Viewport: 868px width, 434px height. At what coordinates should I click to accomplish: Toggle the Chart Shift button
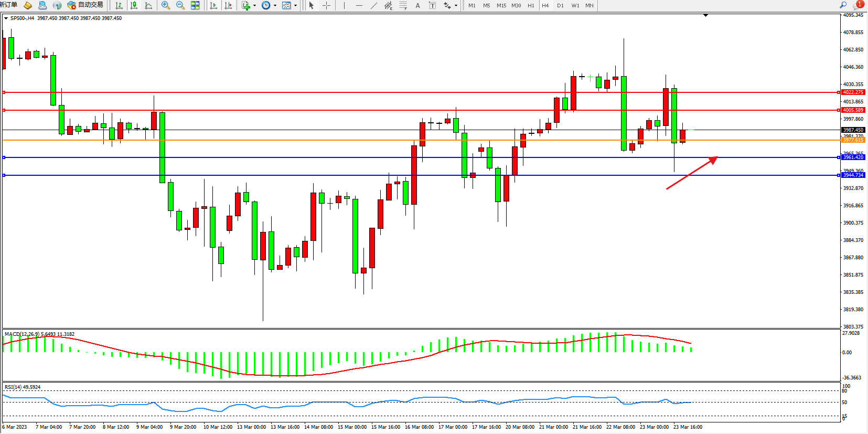point(228,5)
